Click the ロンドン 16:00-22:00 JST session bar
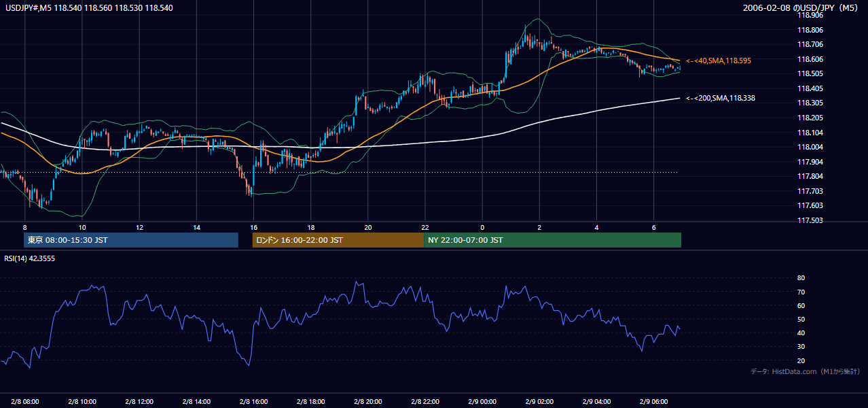 (x=338, y=240)
